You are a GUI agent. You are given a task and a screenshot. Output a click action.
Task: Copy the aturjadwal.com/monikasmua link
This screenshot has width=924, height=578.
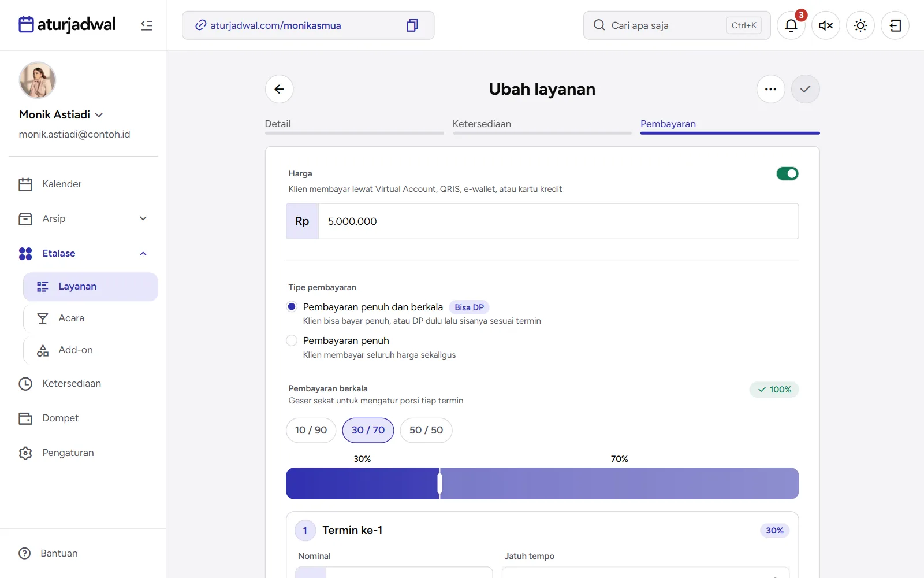pyautogui.click(x=412, y=25)
